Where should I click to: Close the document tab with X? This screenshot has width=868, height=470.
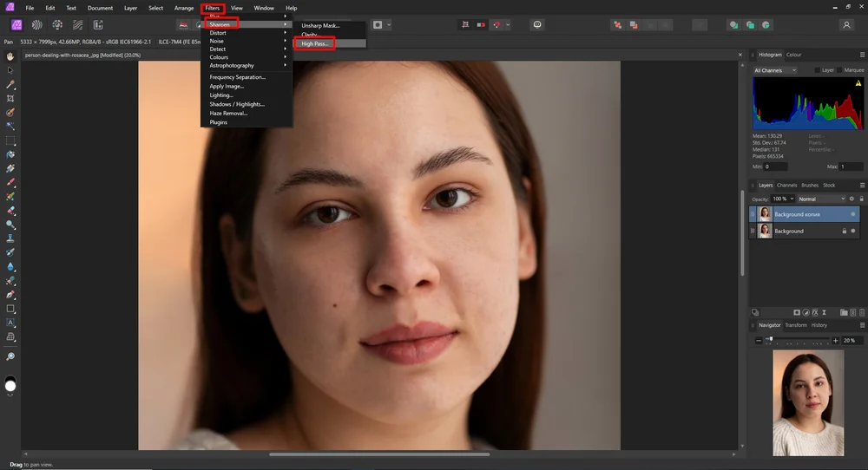[x=740, y=55]
